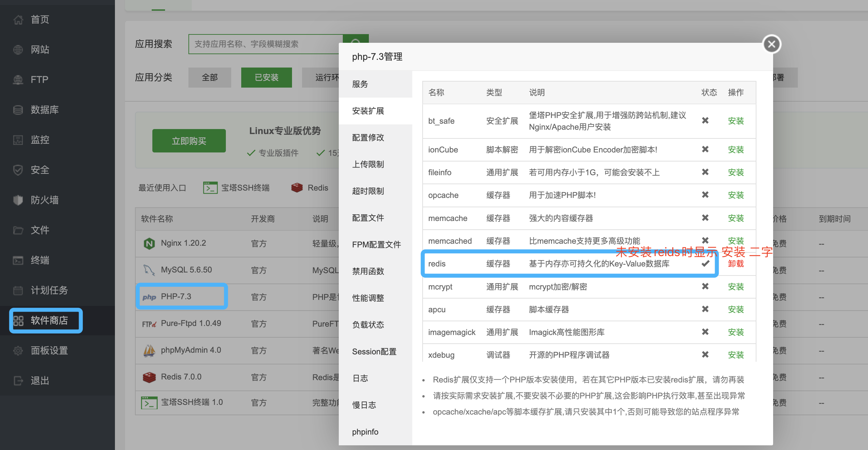Screen dimensions: 868x450
Task: Open the 禁用函数 tab
Action: [376, 271]
